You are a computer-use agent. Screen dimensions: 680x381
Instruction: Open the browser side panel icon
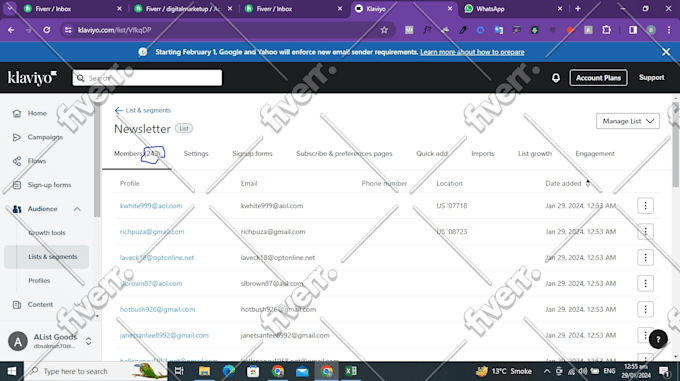[633, 30]
